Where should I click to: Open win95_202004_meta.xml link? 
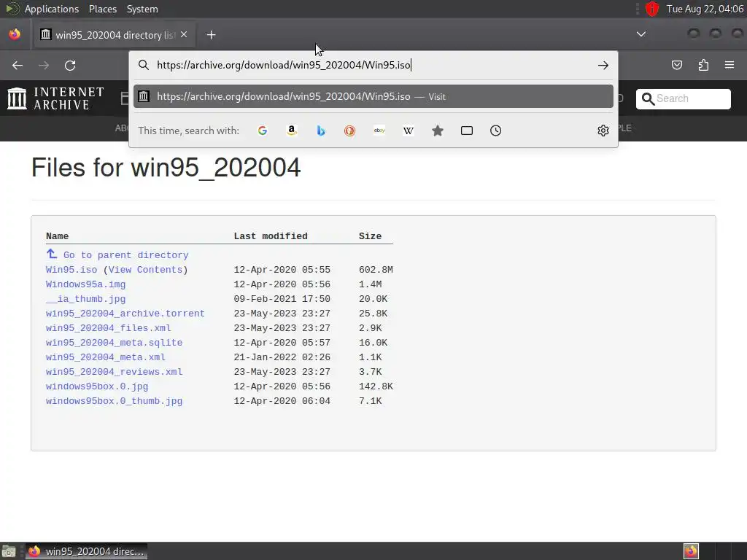(105, 357)
